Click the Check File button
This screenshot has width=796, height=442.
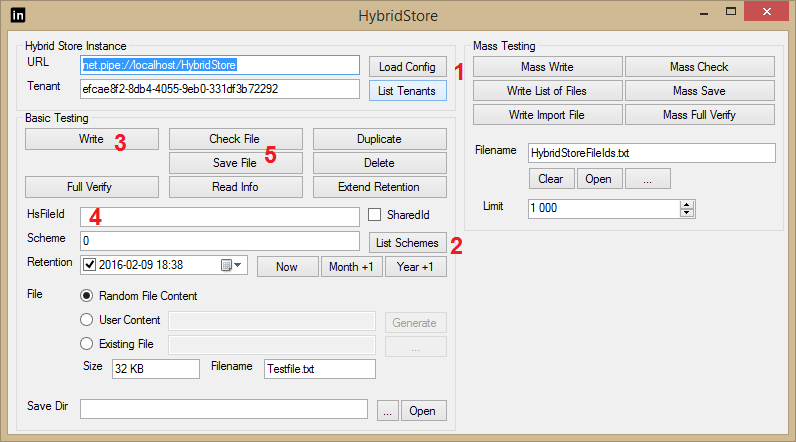236,139
